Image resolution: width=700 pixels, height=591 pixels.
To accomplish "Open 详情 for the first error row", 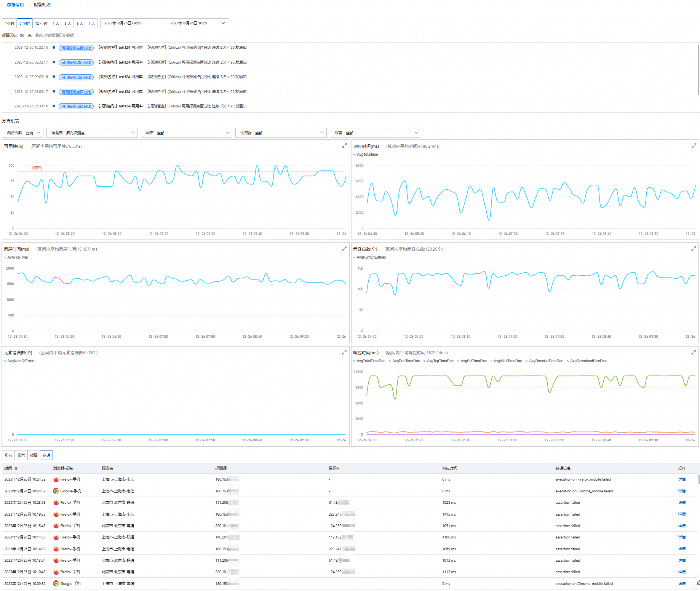I will coord(682,479).
